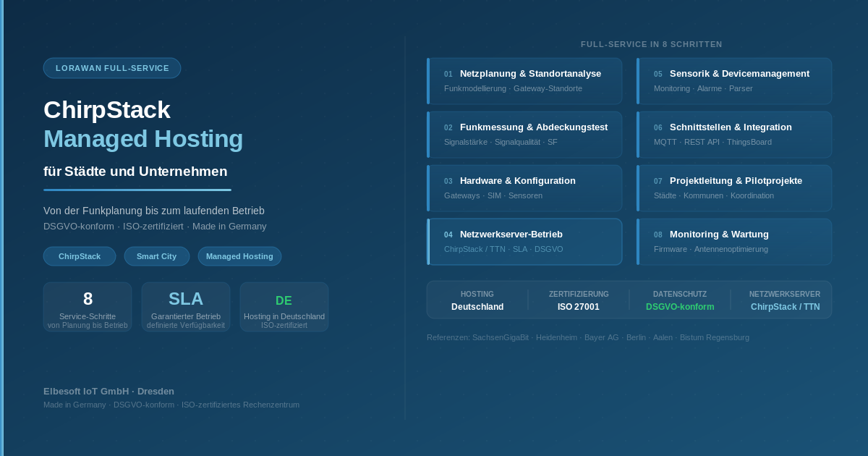Image resolution: width=868 pixels, height=456 pixels.
Task: Click 'Signalstärke · Signalqualität · SF' subtext
Action: click(x=501, y=142)
